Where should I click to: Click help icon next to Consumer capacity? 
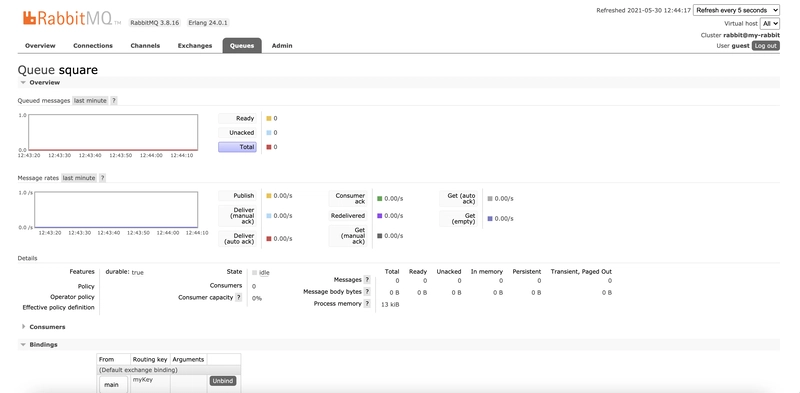pos(238,297)
